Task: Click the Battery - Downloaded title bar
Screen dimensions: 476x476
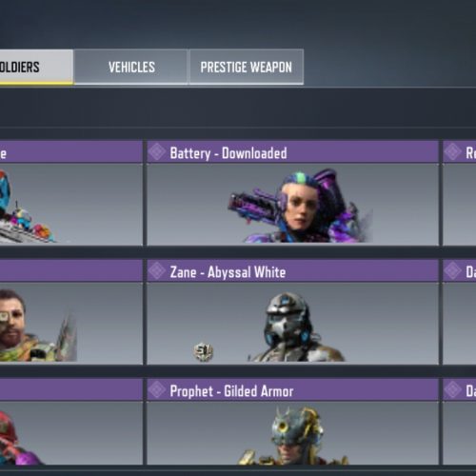Action: click(292, 152)
